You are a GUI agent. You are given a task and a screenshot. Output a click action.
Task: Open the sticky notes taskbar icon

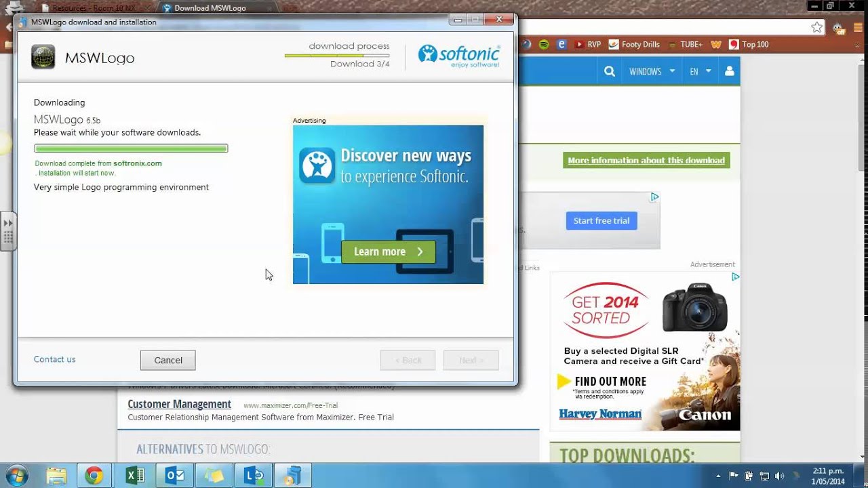[x=214, y=475]
